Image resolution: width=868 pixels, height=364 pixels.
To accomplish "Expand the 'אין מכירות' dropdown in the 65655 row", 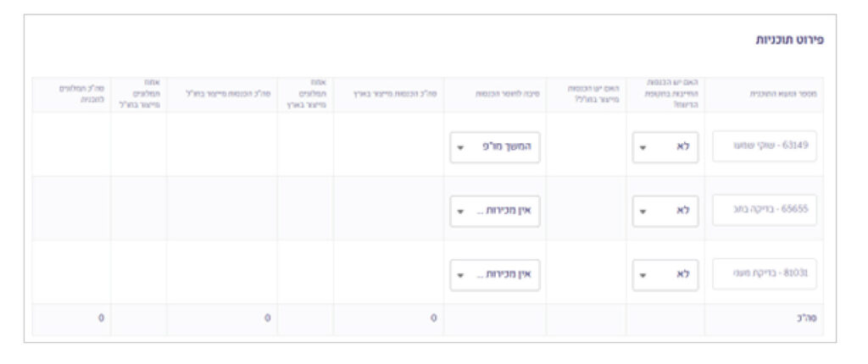I will coord(495,210).
